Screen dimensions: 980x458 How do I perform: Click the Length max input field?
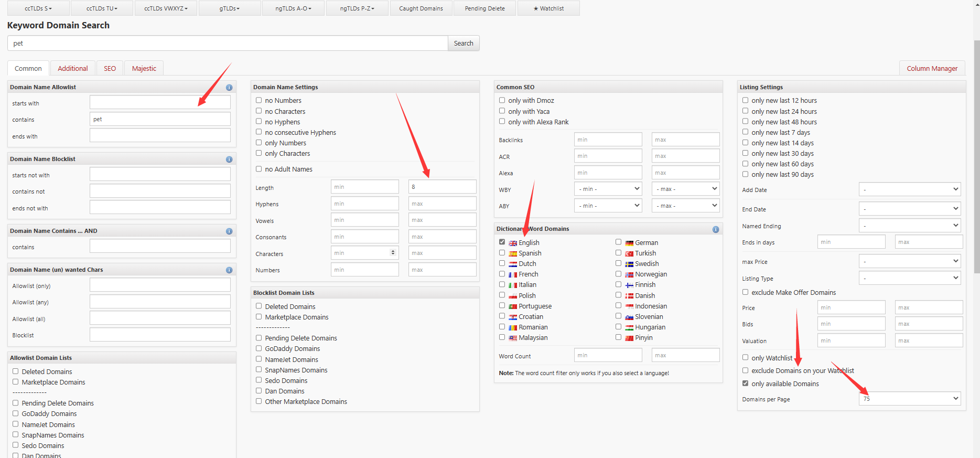pos(442,187)
